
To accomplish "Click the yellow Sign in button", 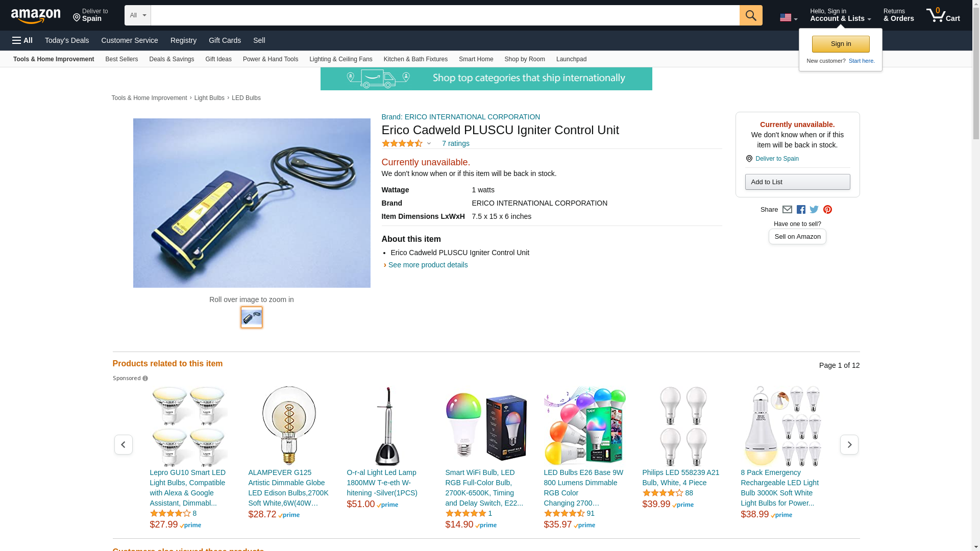I will tap(841, 44).
